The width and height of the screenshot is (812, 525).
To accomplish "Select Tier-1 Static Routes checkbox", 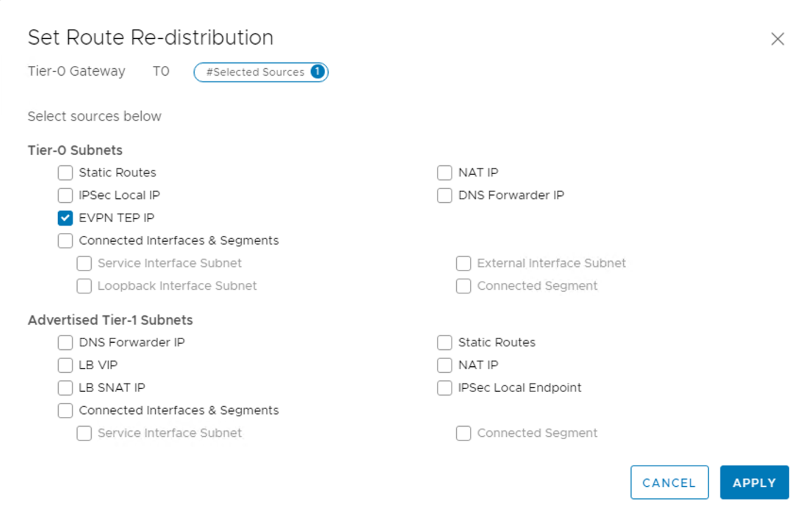I will (x=445, y=343).
